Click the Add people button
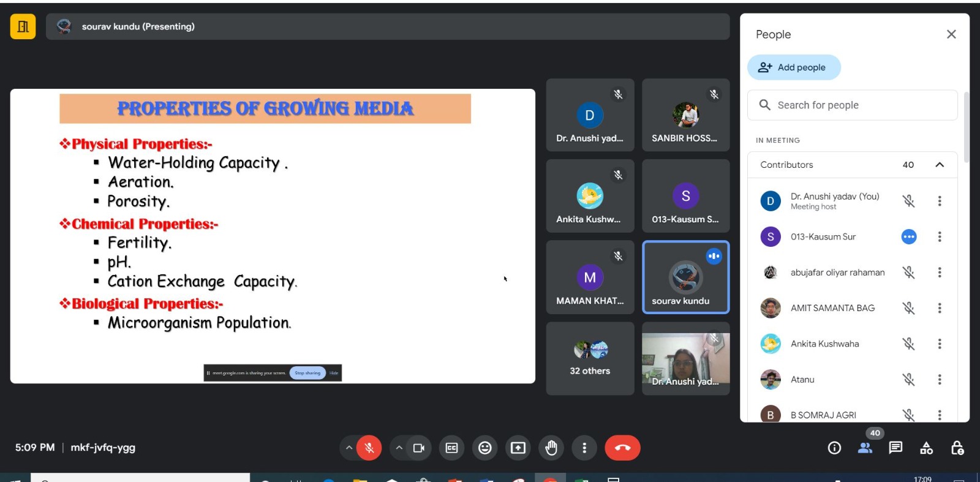Viewport: 980px width, 482px height. (794, 67)
